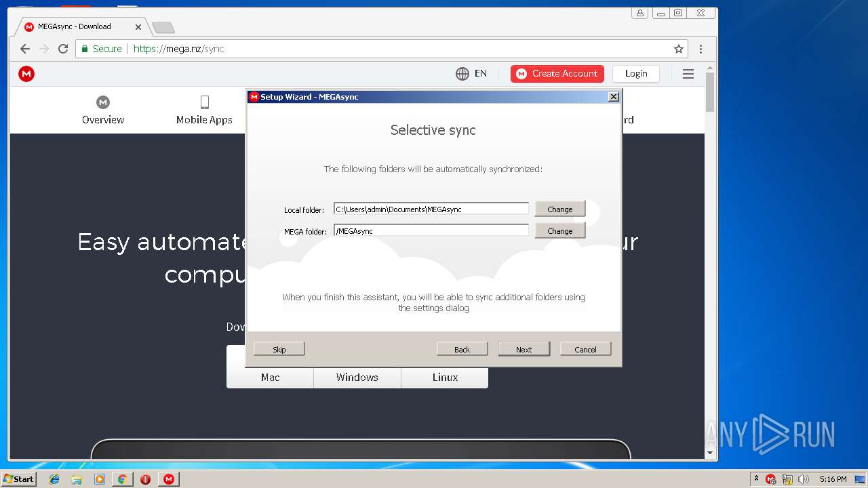Image resolution: width=868 pixels, height=488 pixels.
Task: Open the Windows Start menu
Action: click(x=18, y=479)
